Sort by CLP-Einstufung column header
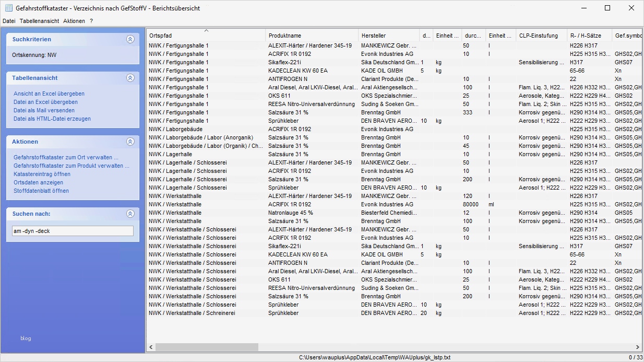 pyautogui.click(x=542, y=36)
